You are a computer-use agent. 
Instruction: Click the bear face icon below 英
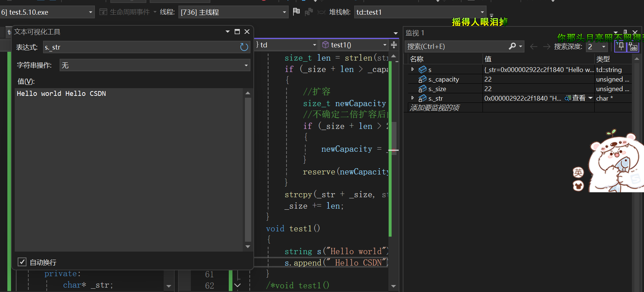point(578,186)
